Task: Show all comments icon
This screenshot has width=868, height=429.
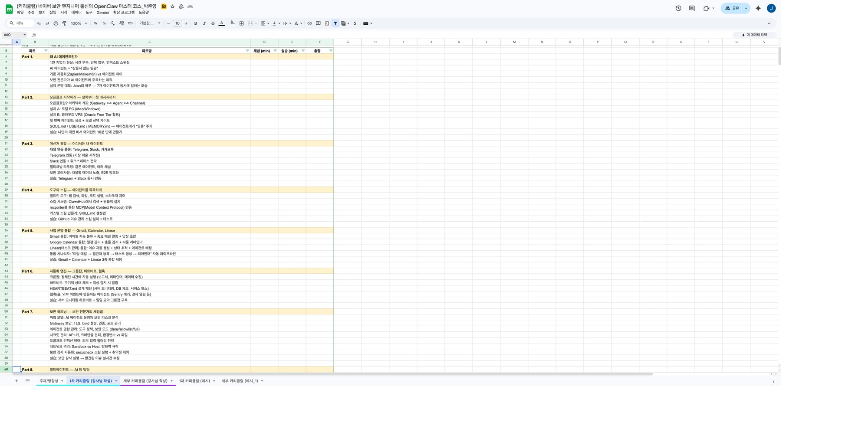Action: 692,8
